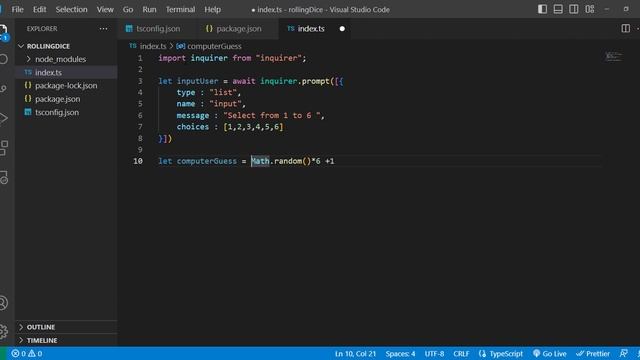
Task: Open package.json from the explorer
Action: click(x=57, y=99)
